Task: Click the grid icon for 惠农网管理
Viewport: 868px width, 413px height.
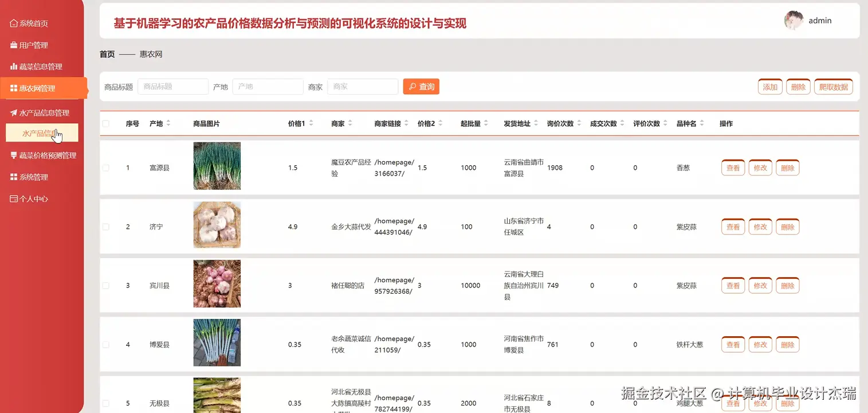Action: (x=13, y=88)
